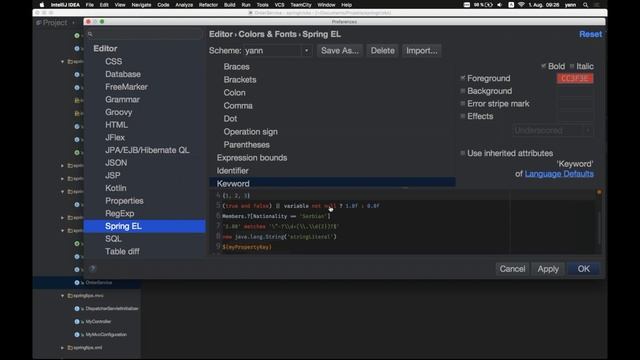Image resolution: width=640 pixels, height=360 pixels.
Task: Click the Reset link
Action: 590,34
